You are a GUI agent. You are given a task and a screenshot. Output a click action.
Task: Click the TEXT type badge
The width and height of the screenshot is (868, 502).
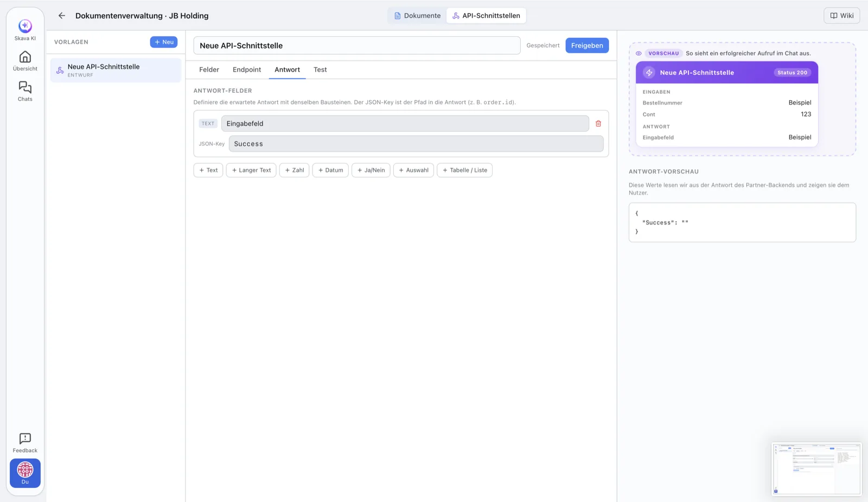click(208, 124)
